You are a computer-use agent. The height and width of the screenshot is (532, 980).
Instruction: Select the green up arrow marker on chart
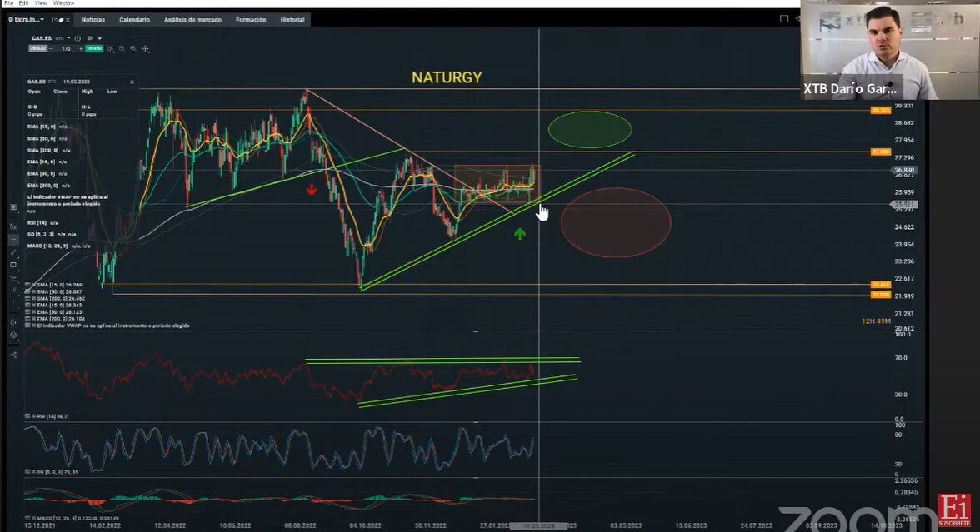(x=519, y=233)
